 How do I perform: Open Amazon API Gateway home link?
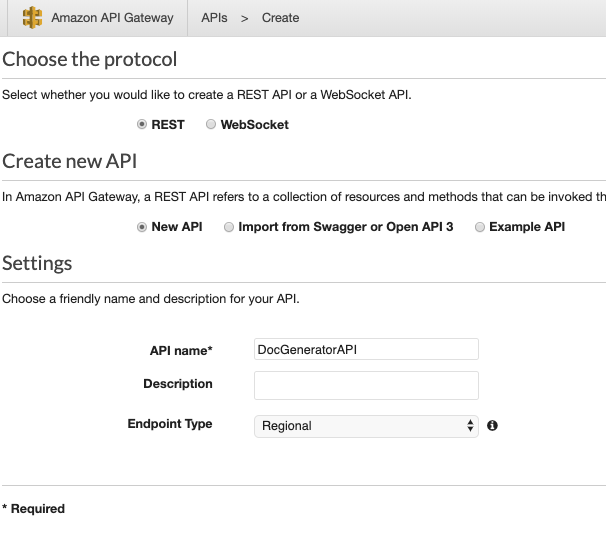112,18
